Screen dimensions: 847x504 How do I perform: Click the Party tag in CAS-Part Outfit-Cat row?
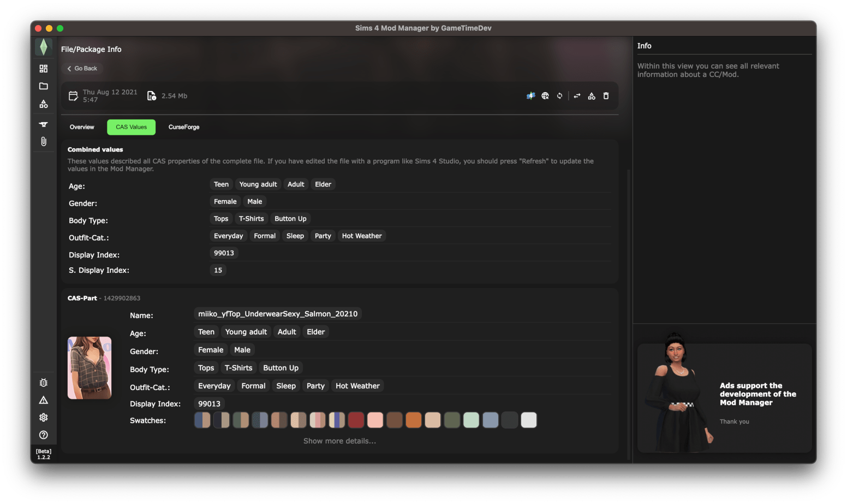click(315, 386)
